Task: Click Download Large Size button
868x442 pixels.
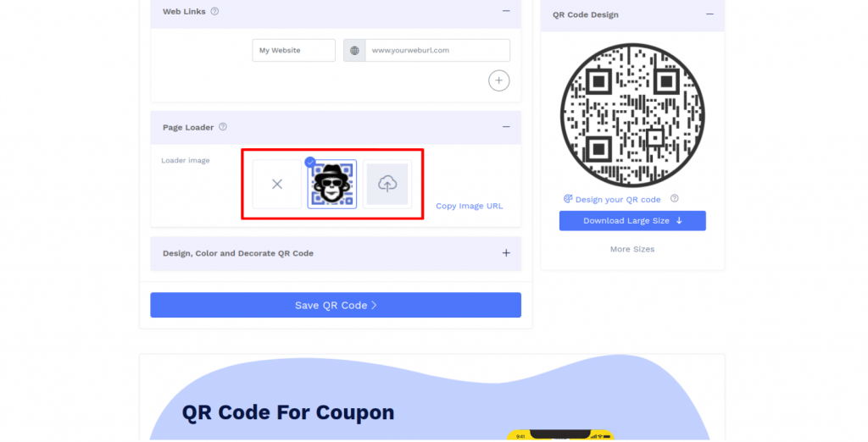Action: point(632,221)
